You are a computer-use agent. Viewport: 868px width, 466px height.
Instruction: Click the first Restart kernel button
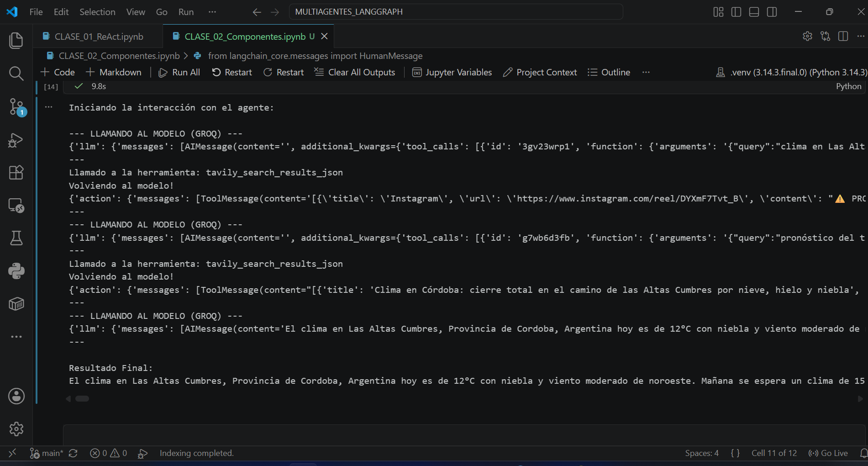point(232,72)
